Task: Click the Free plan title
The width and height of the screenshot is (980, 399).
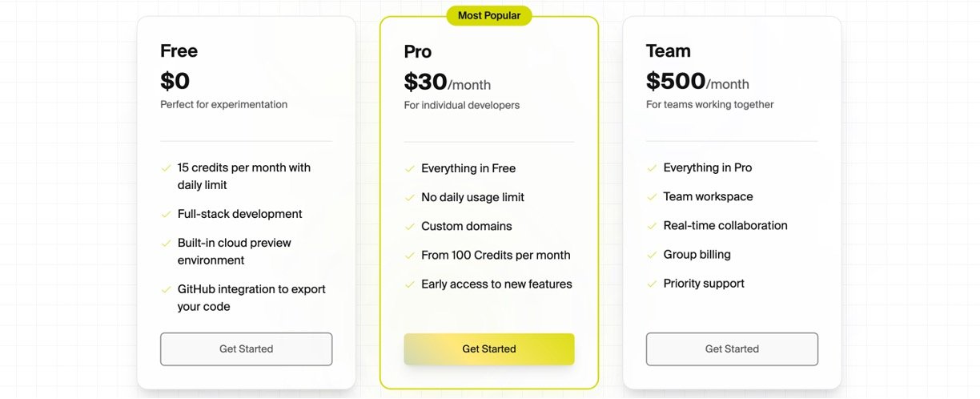Action: tap(179, 51)
